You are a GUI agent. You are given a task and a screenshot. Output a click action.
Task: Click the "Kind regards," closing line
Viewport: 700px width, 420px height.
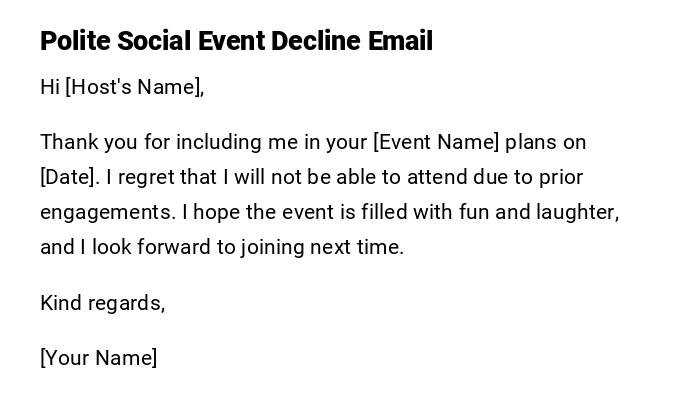102,303
